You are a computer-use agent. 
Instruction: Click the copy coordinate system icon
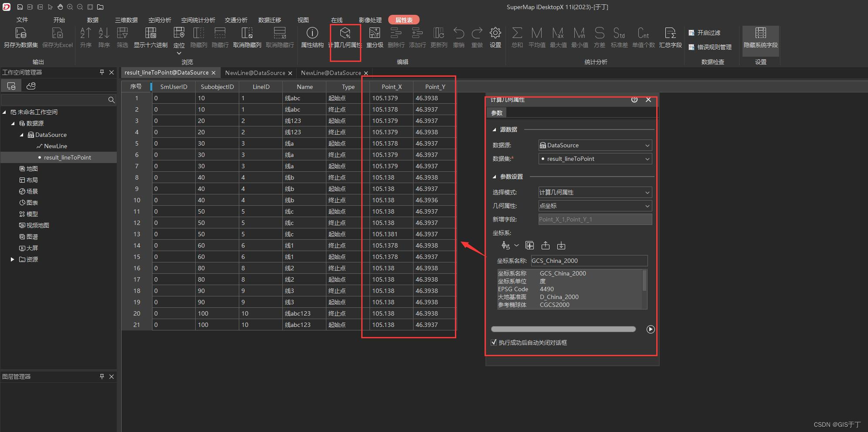click(529, 245)
